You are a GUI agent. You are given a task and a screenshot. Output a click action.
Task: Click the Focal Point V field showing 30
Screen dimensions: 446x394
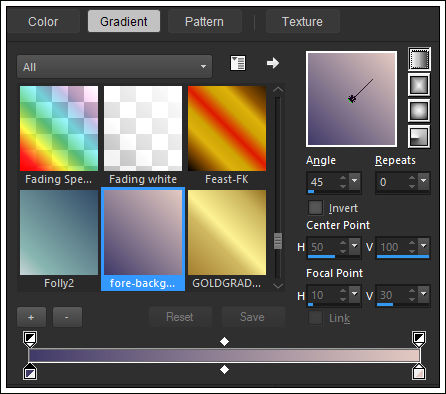pos(392,295)
